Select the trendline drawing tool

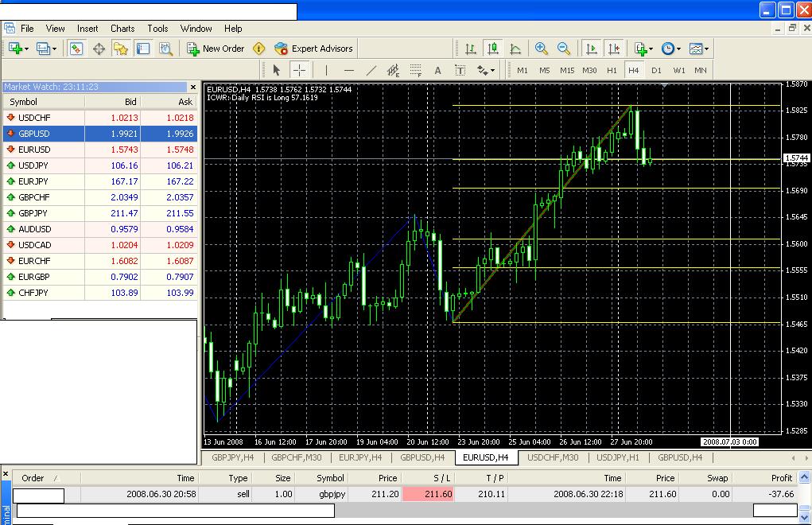coord(371,70)
